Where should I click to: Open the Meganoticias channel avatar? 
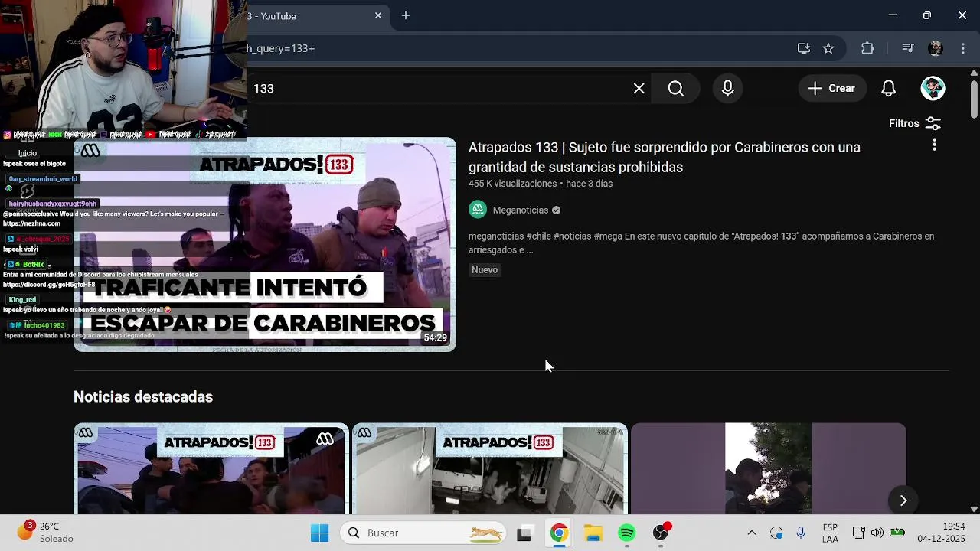point(478,210)
